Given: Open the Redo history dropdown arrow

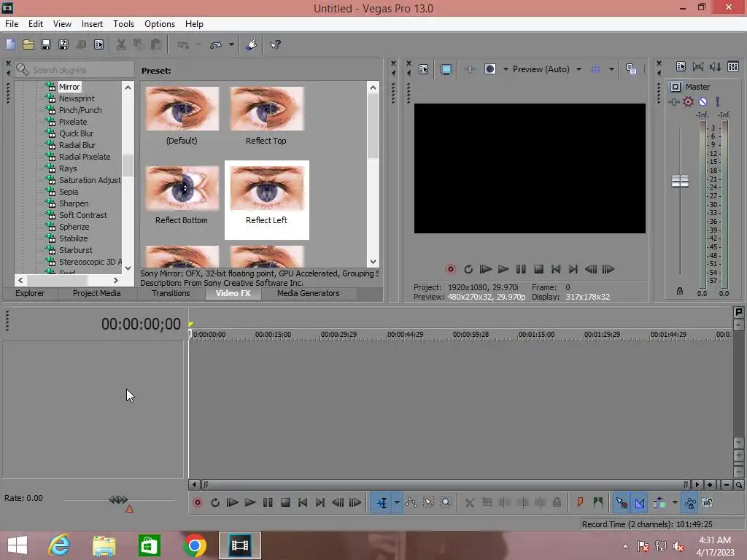Looking at the screenshot, I should [231, 44].
